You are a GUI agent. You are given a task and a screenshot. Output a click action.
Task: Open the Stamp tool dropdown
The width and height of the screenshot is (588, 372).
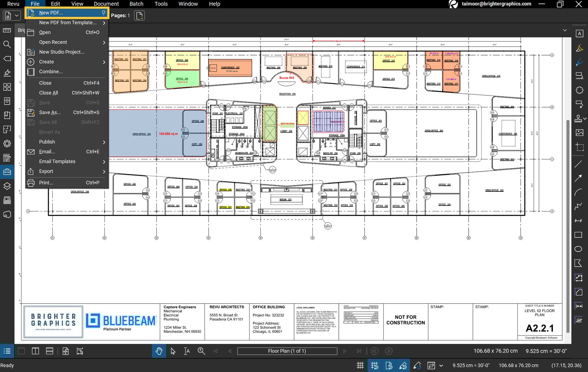[584, 119]
